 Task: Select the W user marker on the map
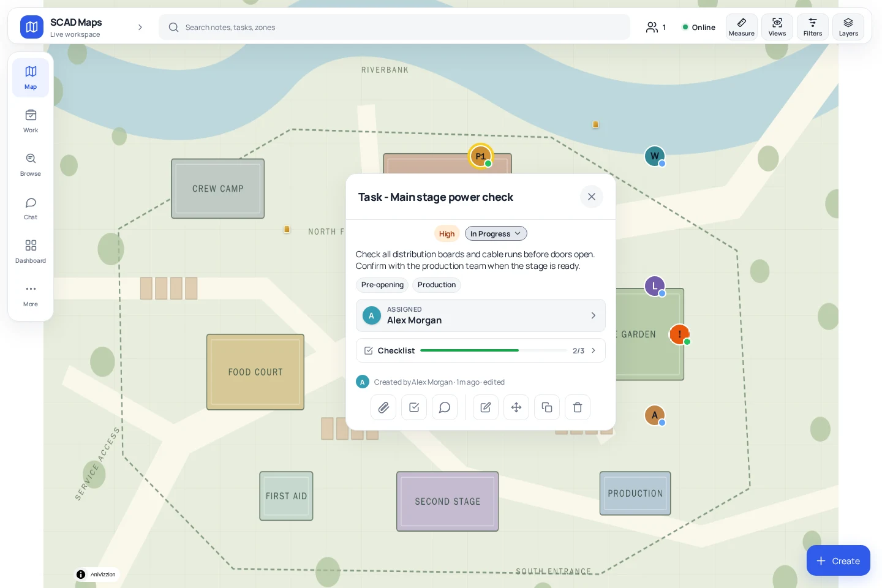pos(655,156)
